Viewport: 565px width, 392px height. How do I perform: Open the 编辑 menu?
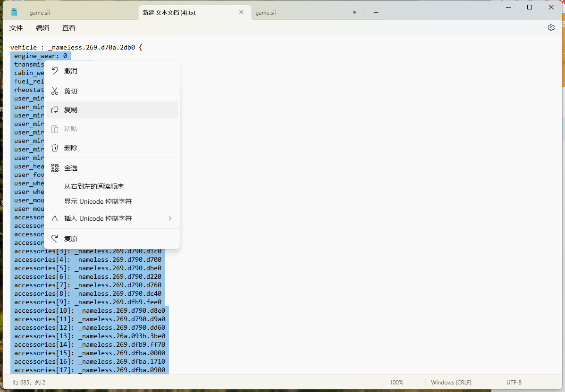pyautogui.click(x=42, y=28)
